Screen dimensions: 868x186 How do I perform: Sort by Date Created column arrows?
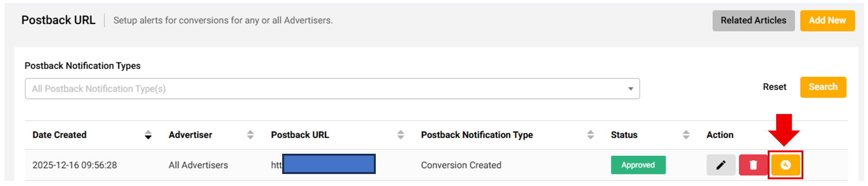(x=148, y=135)
